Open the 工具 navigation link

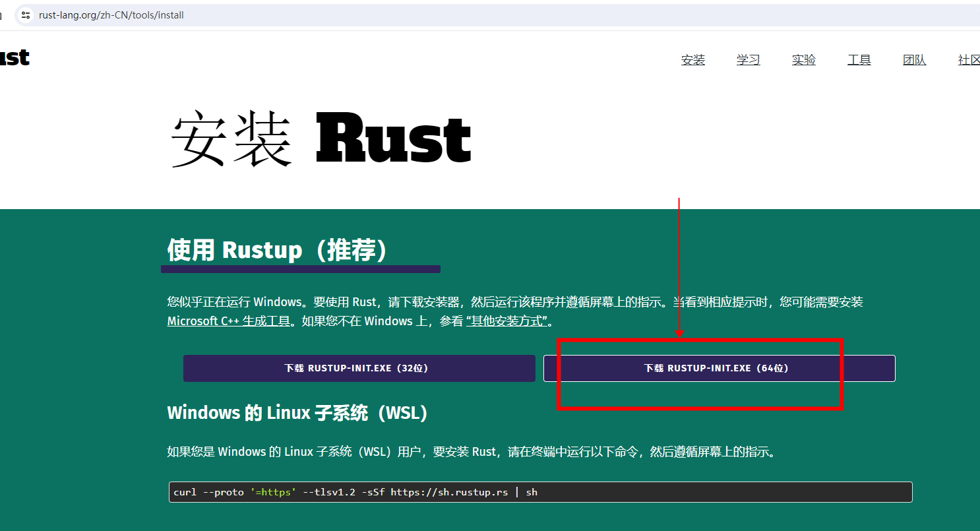(859, 60)
